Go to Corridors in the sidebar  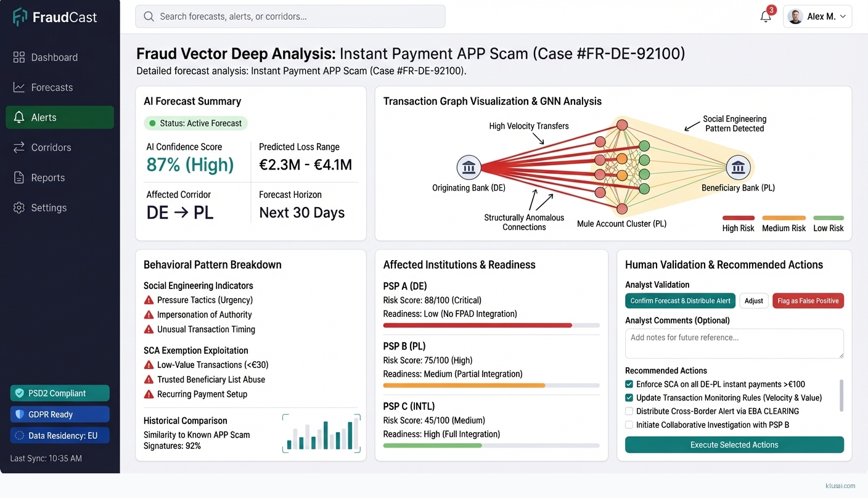[x=51, y=147]
